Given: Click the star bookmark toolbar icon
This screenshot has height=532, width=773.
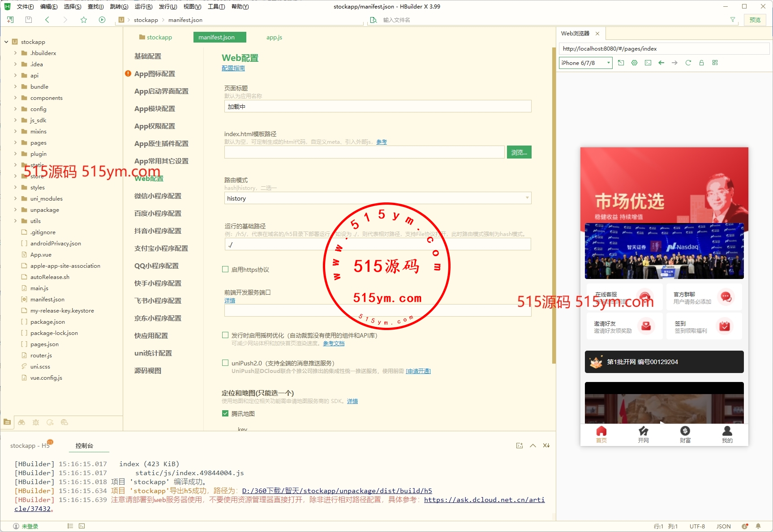Looking at the screenshot, I should [x=84, y=20].
